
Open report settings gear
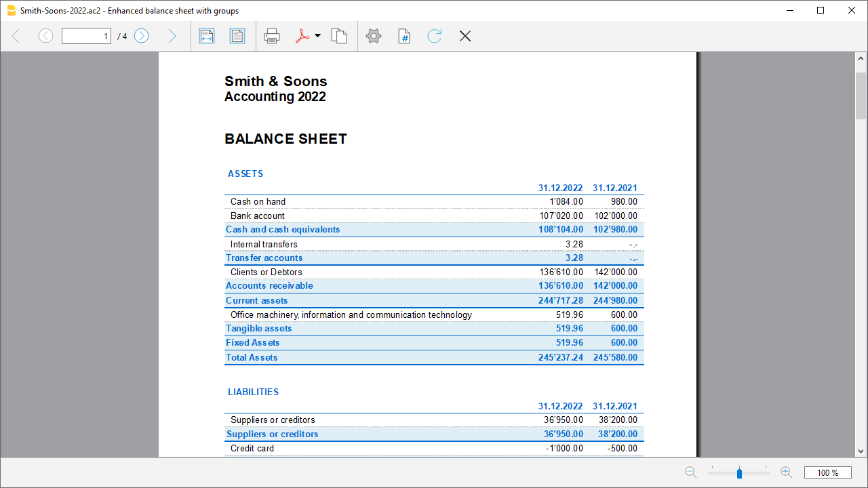coord(374,36)
